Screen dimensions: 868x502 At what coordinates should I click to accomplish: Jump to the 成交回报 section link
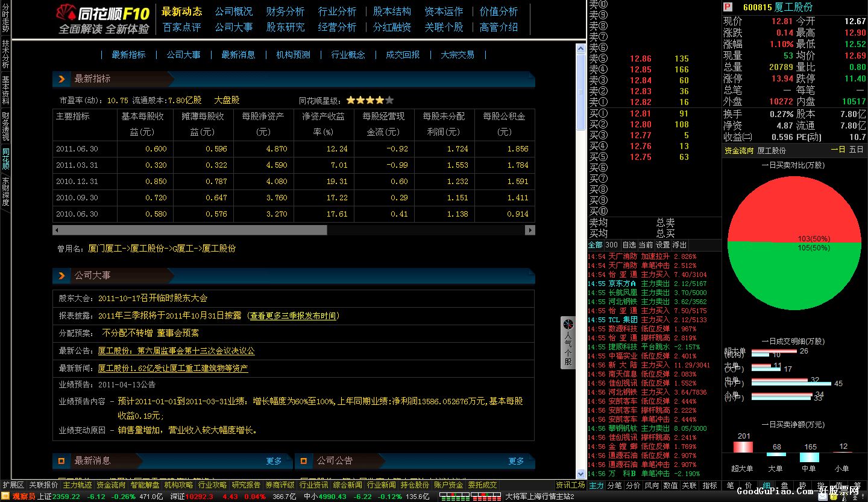(x=403, y=55)
